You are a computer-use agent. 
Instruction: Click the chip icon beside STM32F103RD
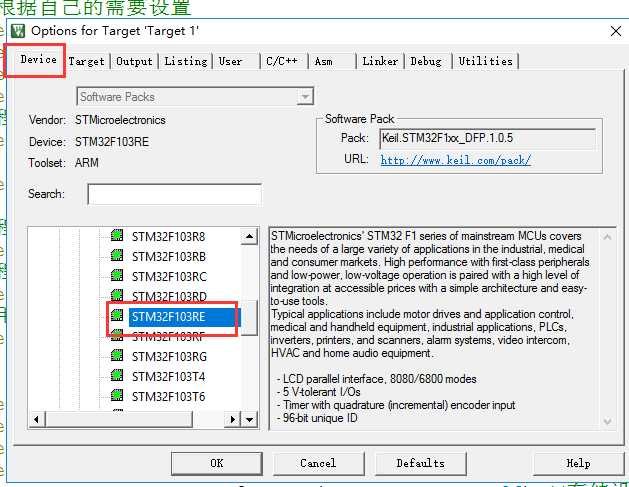pos(117,296)
